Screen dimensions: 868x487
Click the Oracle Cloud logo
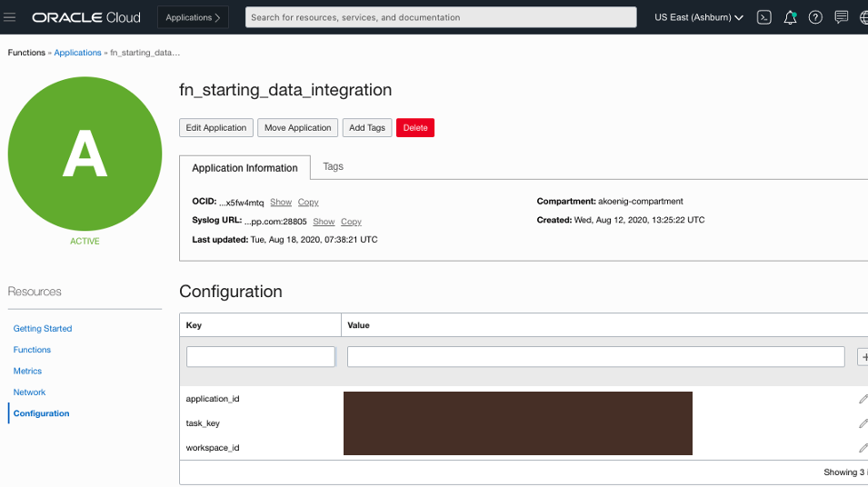tap(86, 17)
